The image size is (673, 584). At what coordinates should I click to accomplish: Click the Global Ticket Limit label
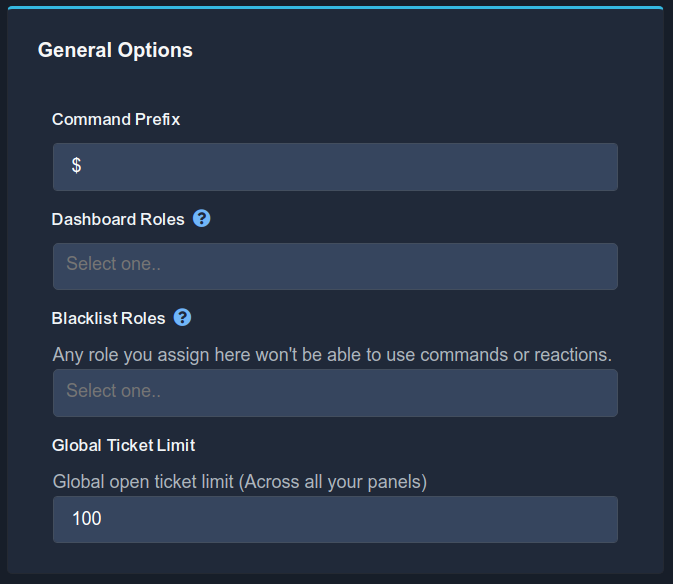pos(123,445)
